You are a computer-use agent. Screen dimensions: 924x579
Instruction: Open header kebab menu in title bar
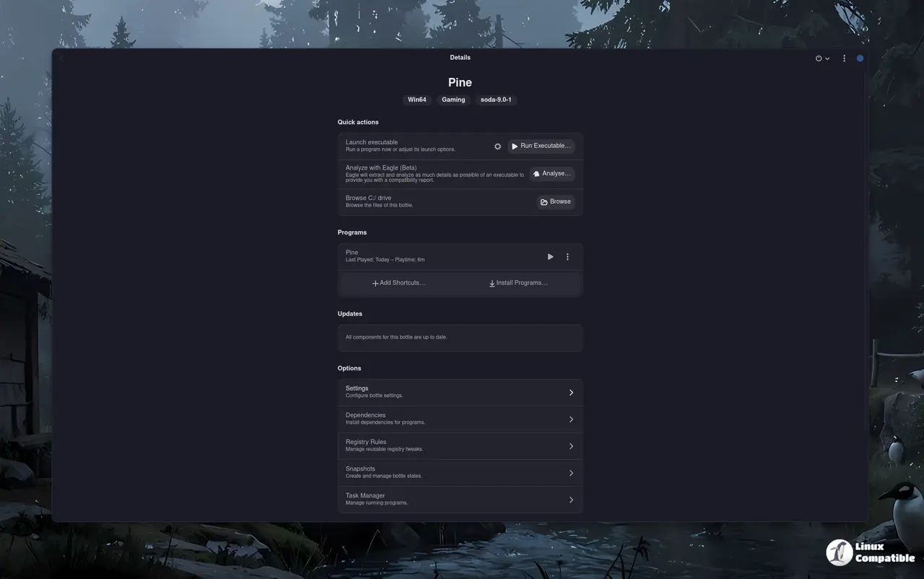coord(844,58)
